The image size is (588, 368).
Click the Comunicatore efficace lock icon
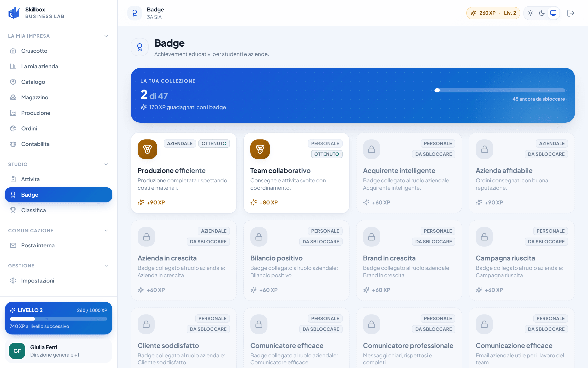pyautogui.click(x=259, y=324)
